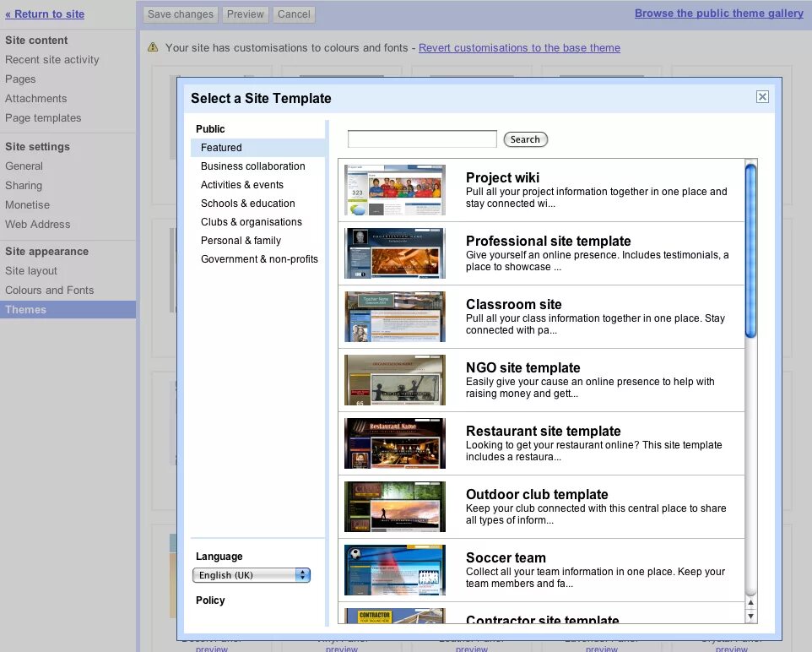Click inside the template search field

point(422,138)
